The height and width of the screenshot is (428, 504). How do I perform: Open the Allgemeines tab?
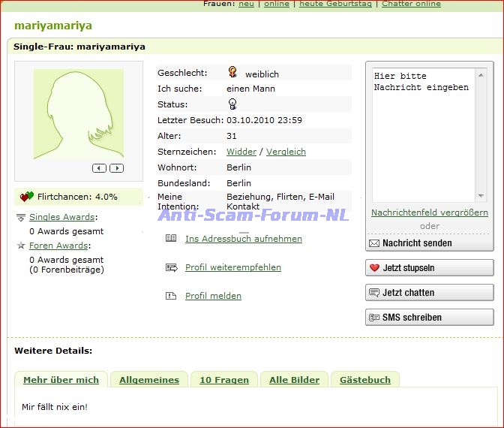click(x=149, y=380)
